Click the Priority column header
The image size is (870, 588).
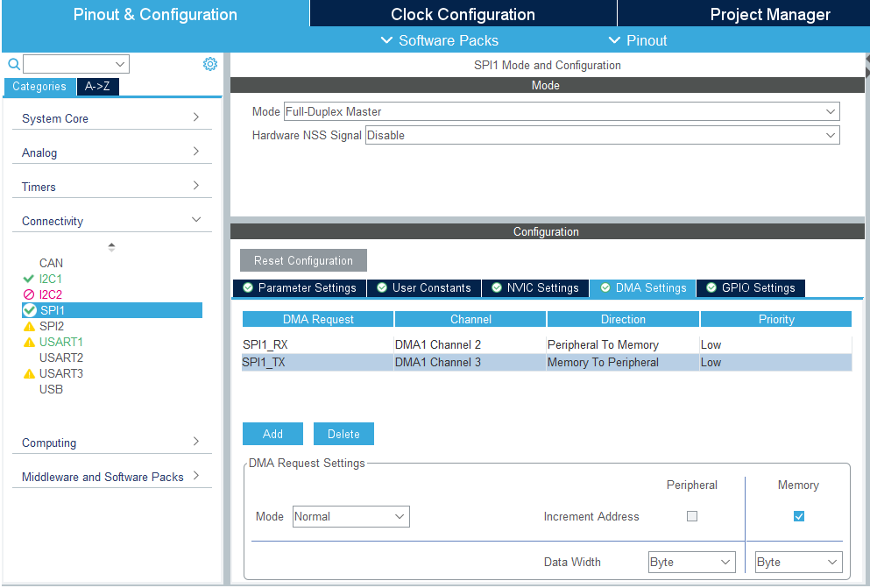(x=776, y=320)
